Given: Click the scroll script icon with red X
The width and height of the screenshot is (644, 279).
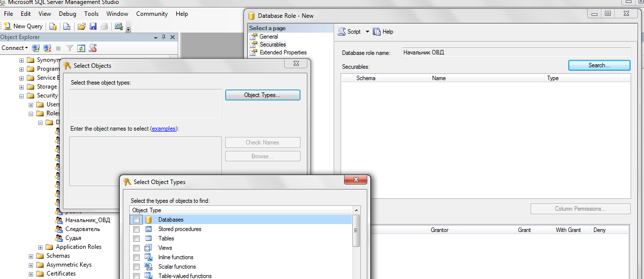Looking at the screenshot, I should [93, 48].
